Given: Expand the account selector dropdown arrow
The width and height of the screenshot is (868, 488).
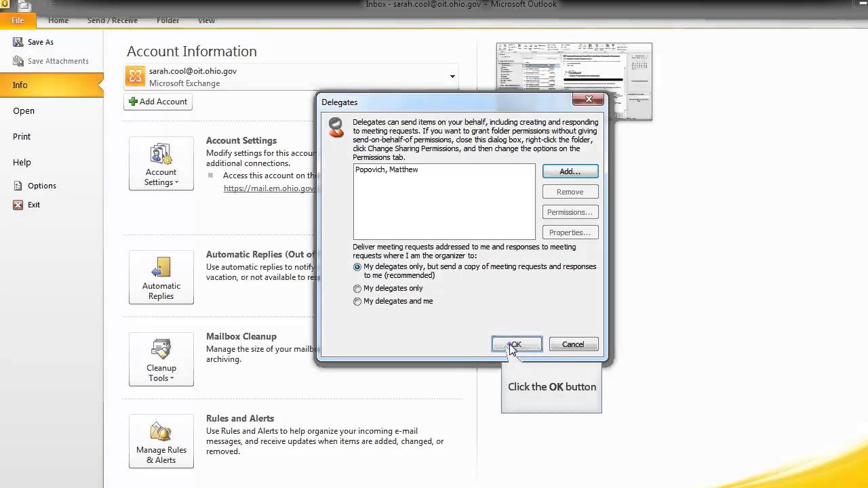Looking at the screenshot, I should (452, 77).
